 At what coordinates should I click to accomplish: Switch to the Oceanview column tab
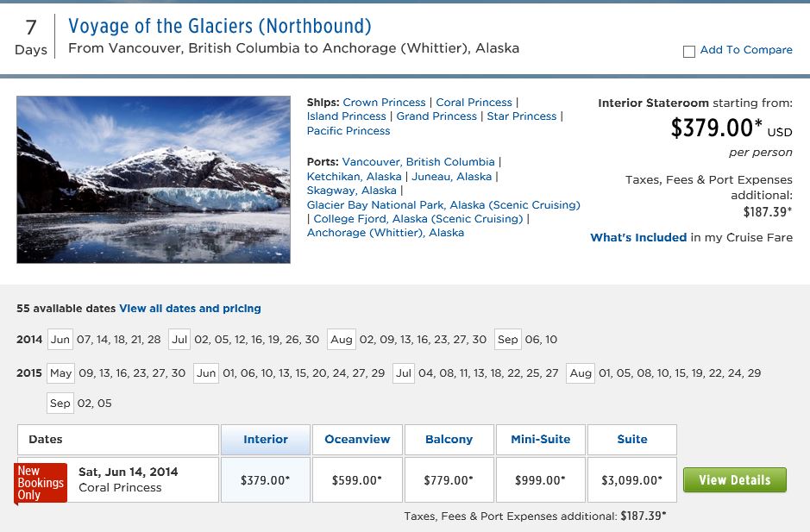pos(357,440)
